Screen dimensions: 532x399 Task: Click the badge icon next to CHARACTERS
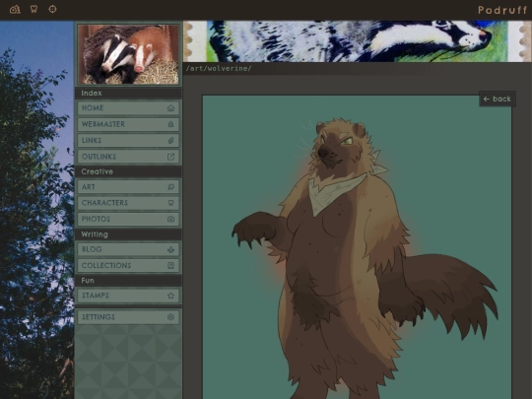(x=170, y=203)
